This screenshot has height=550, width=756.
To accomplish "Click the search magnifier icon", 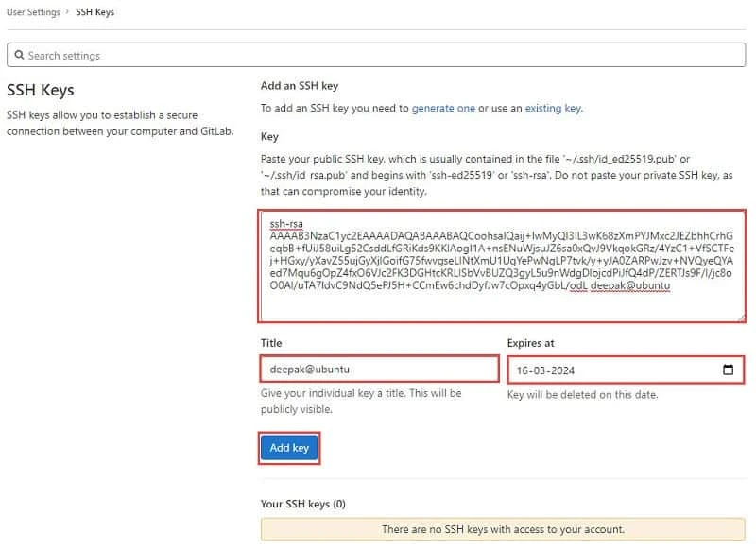I will [x=21, y=56].
